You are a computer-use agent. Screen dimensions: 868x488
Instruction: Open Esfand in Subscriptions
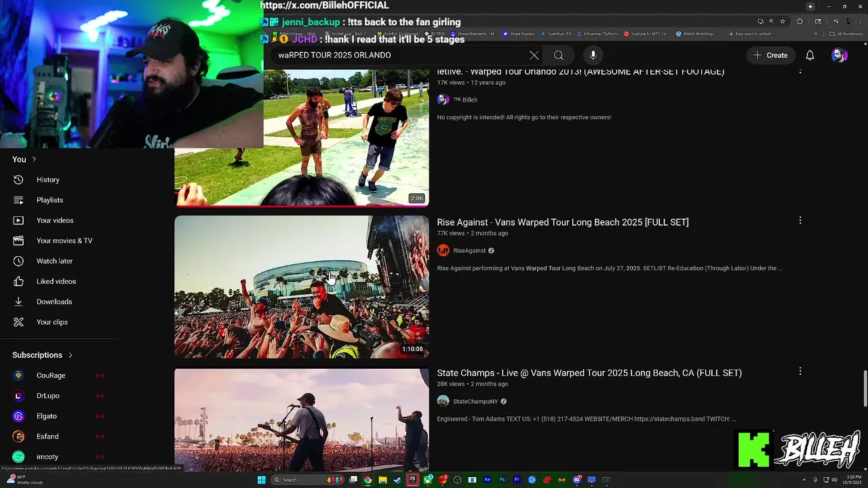point(47,436)
